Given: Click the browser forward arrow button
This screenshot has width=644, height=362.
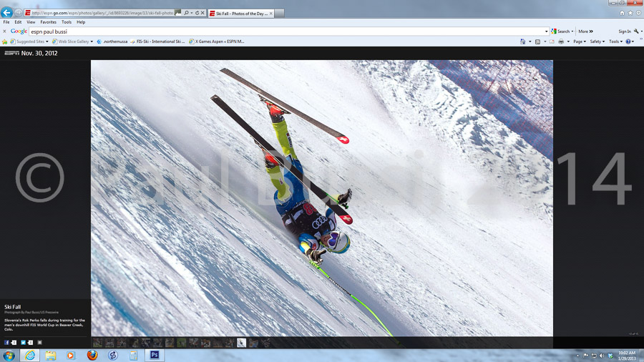Looking at the screenshot, I should point(18,13).
